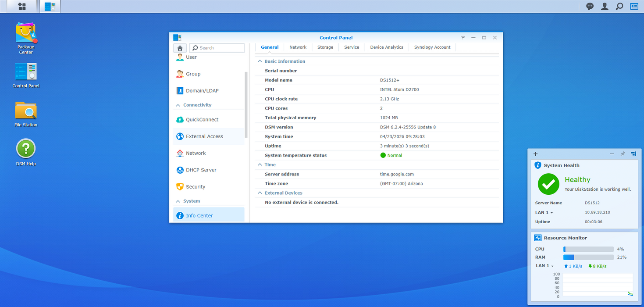Image resolution: width=644 pixels, height=307 pixels.
Task: Click the DS1512+ model name value
Action: [x=390, y=80]
